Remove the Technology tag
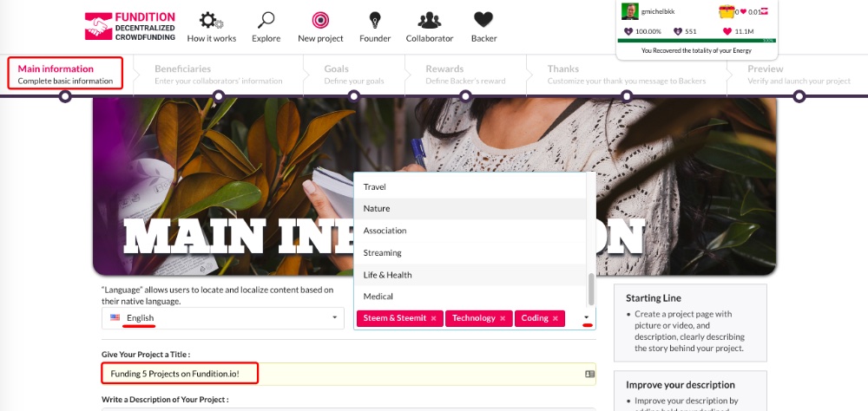This screenshot has width=868, height=411. tap(503, 318)
